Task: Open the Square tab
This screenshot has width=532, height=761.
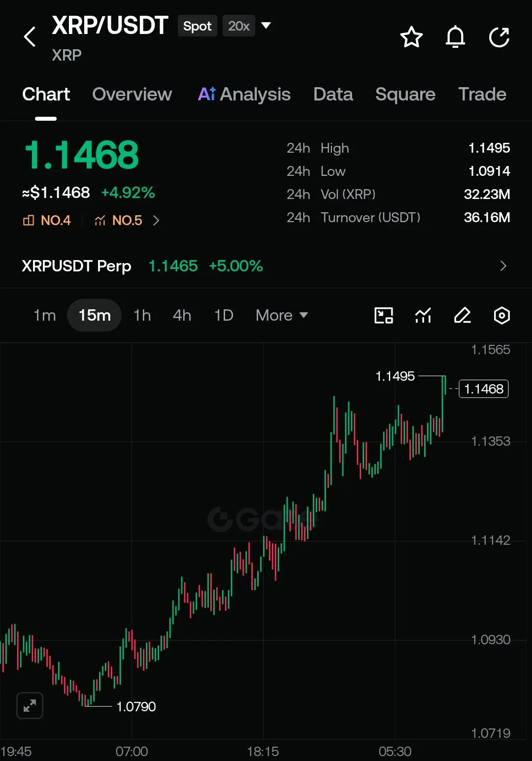Action: tap(405, 94)
